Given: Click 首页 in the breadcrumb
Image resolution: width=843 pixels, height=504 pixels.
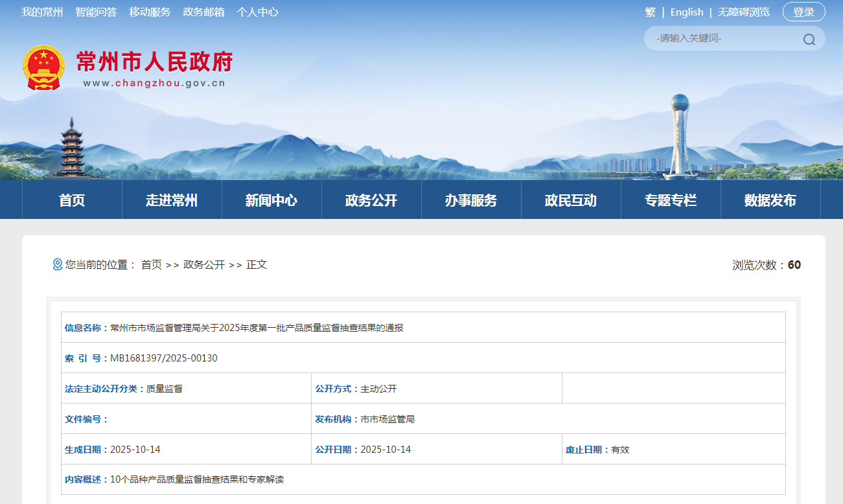Looking at the screenshot, I should tap(152, 264).
